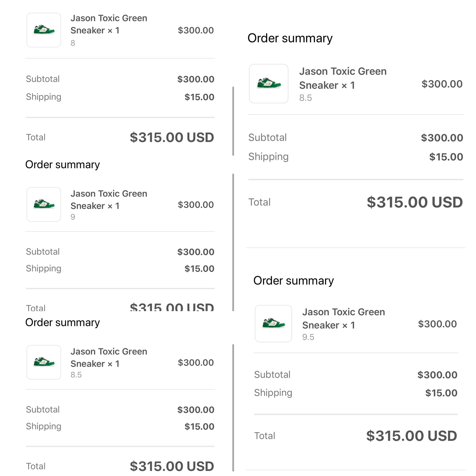Viewport: 476px width, 476px height.
Task: Click the Order summary heading above the size 9.5 item
Action: [x=294, y=281]
